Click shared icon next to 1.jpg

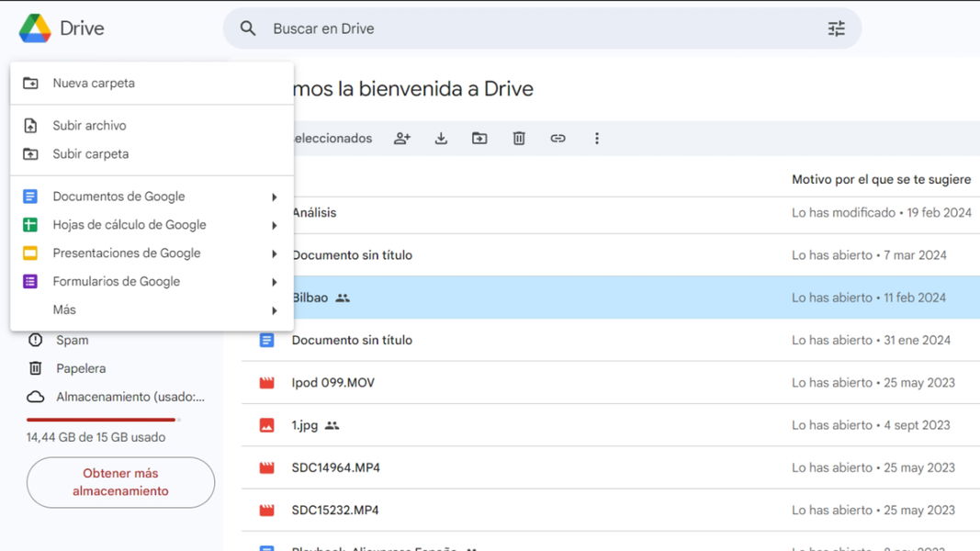click(x=332, y=425)
